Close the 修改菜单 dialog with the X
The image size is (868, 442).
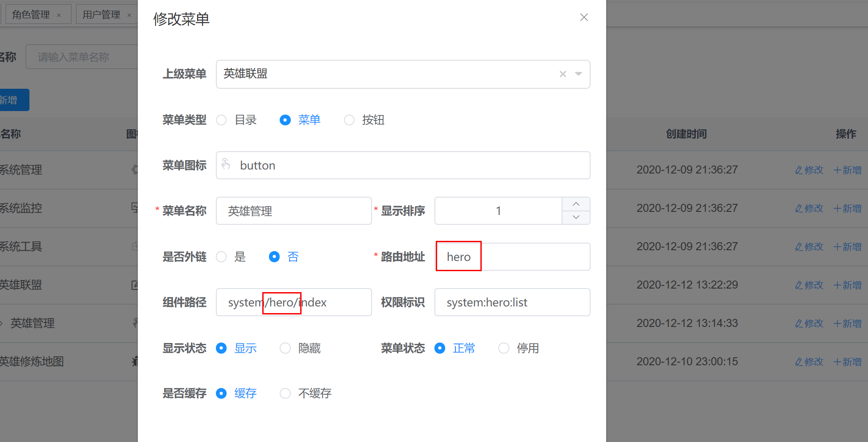click(x=584, y=17)
